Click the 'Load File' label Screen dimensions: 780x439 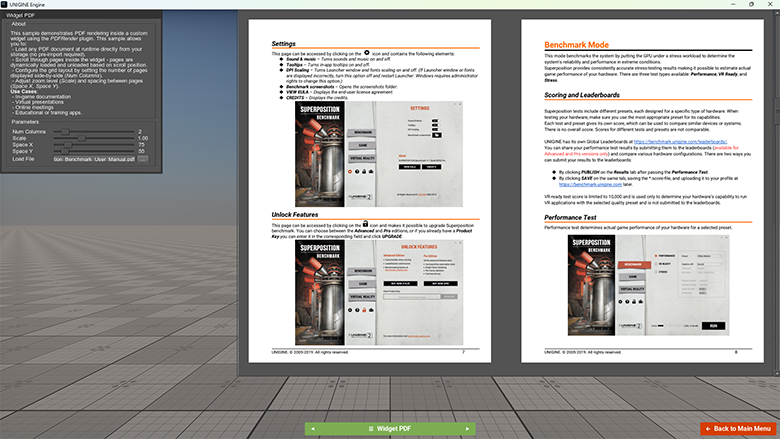point(23,159)
